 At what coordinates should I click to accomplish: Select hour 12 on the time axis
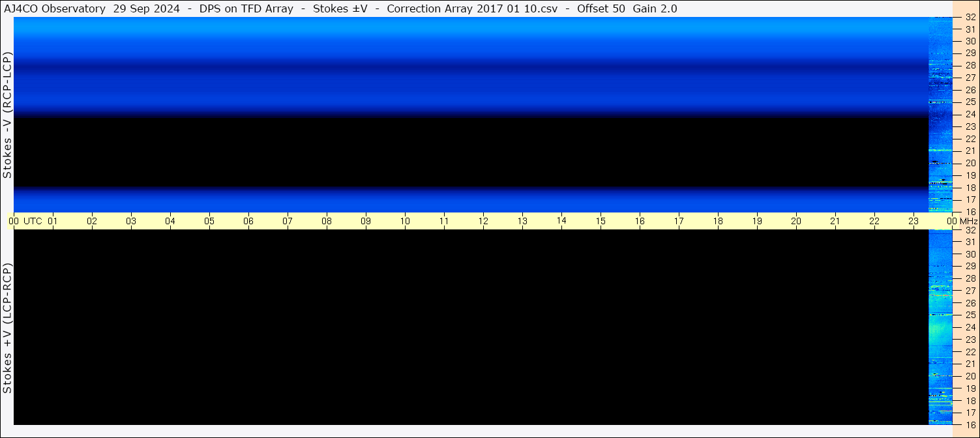(x=483, y=221)
